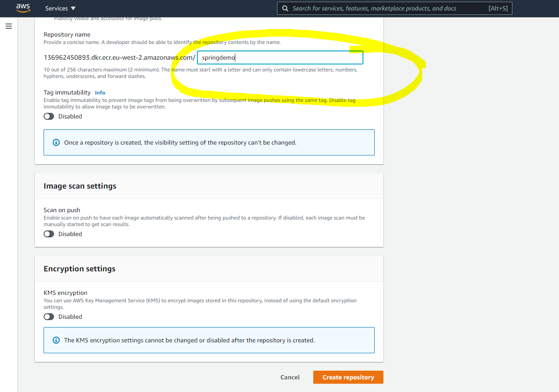This screenshot has width=559, height=392.
Task: Click the Encryption settings heading
Action: click(x=79, y=269)
